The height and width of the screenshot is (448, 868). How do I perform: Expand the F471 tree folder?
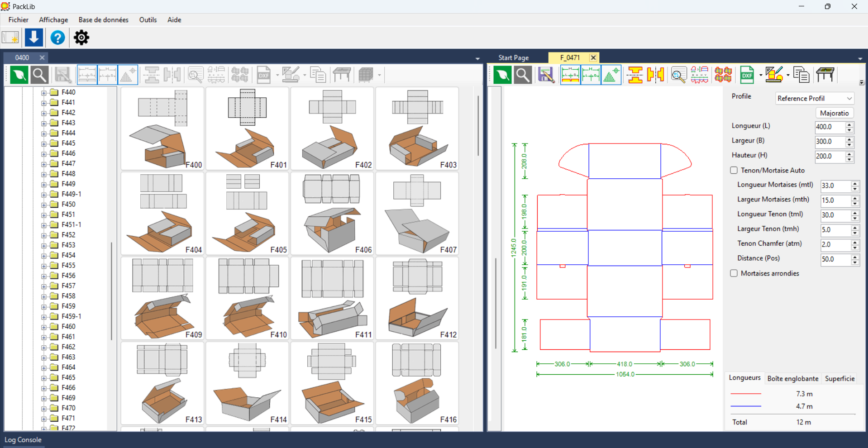44,419
